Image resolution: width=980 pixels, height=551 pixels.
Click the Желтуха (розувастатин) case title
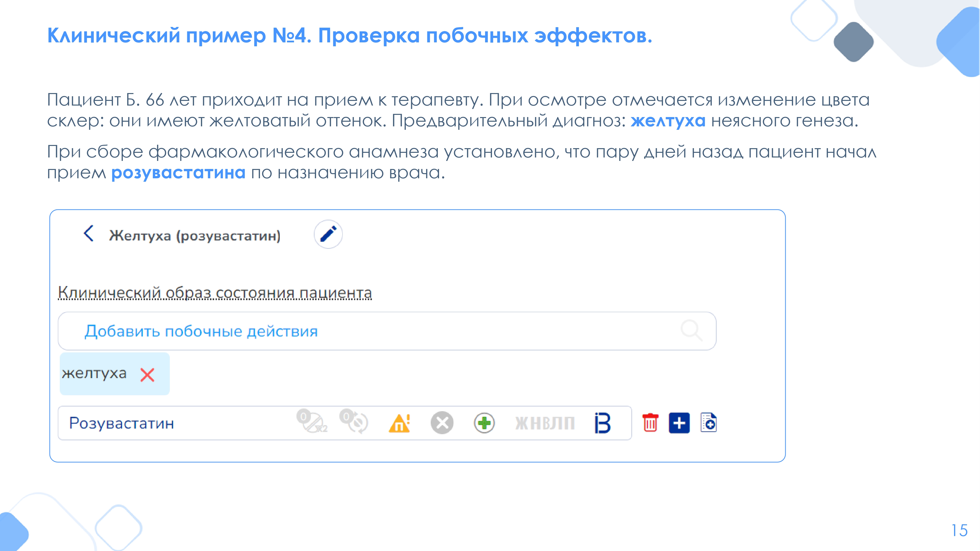tap(195, 236)
